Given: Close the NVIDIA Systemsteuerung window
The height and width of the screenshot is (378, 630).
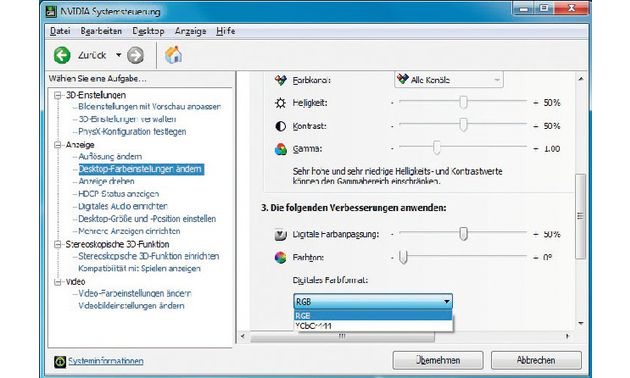Looking at the screenshot, I should pos(572,9).
